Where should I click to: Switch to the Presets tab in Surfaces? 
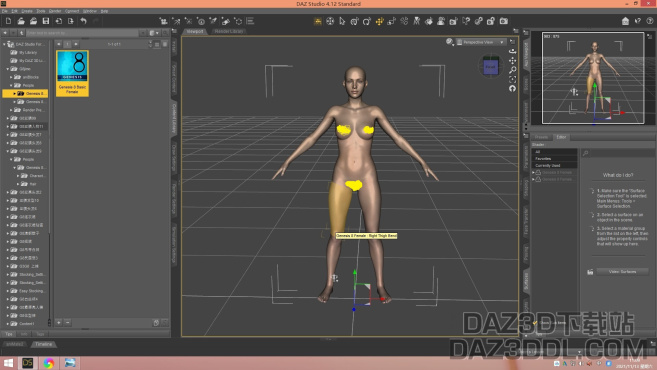point(541,137)
